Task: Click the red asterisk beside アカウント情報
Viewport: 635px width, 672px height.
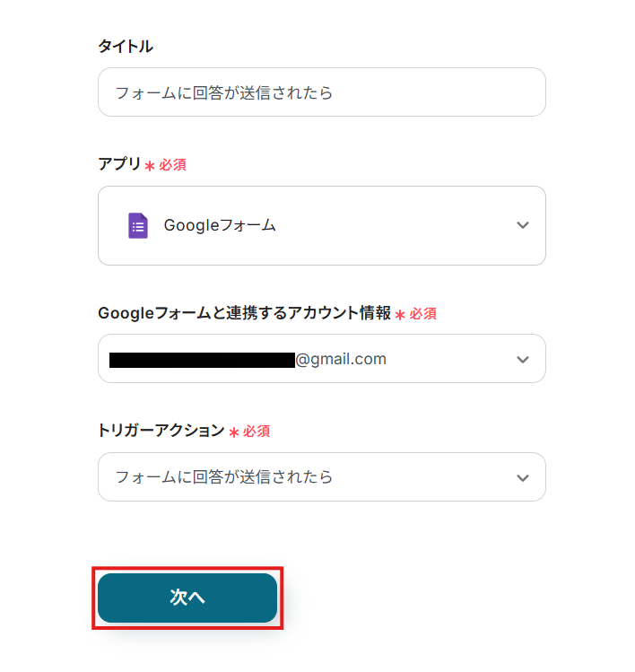Action: coord(400,315)
